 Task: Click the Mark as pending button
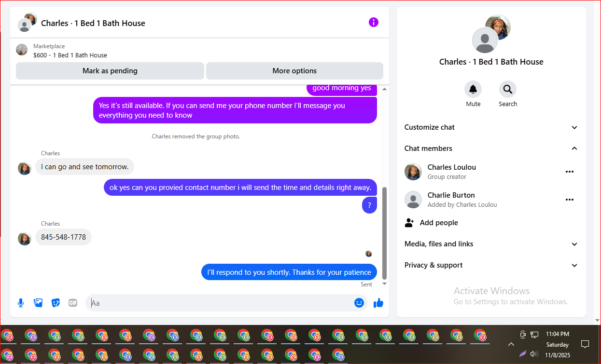tap(110, 71)
